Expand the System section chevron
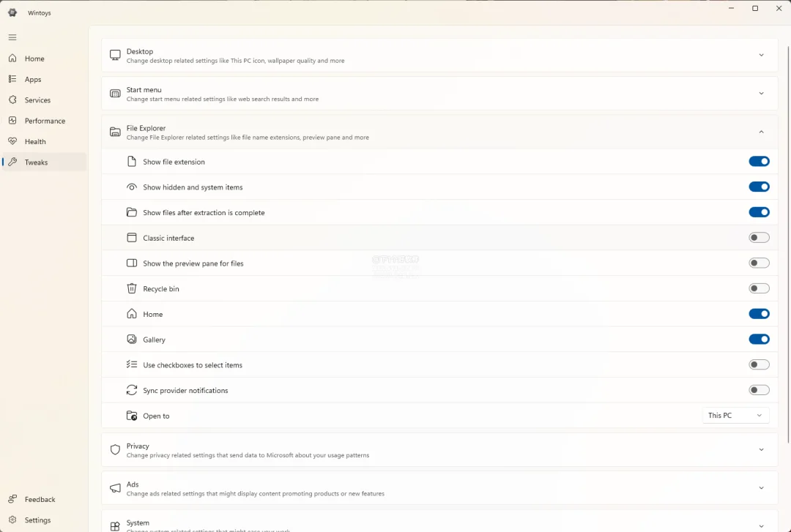Image resolution: width=791 pixels, height=532 pixels. [x=761, y=526]
